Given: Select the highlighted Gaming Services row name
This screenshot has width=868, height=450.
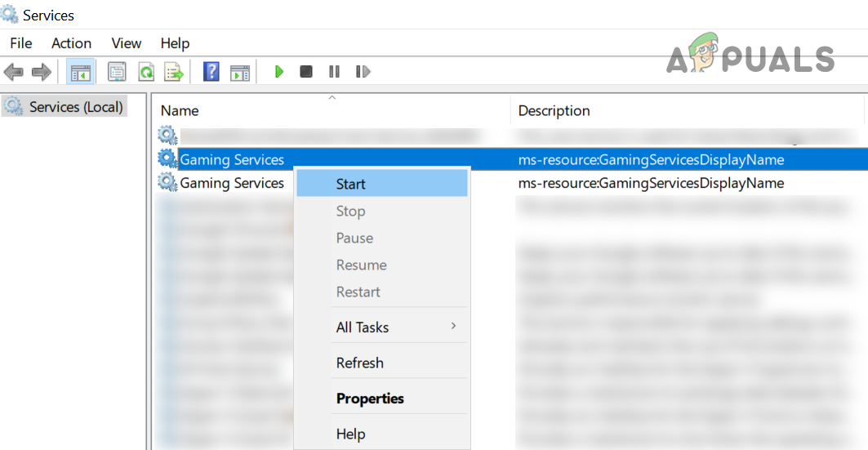Looking at the screenshot, I should click(232, 159).
